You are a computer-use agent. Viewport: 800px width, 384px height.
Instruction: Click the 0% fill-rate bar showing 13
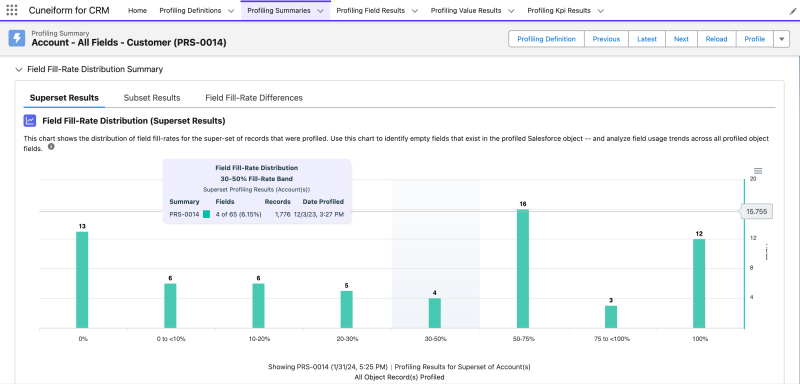coord(82,280)
